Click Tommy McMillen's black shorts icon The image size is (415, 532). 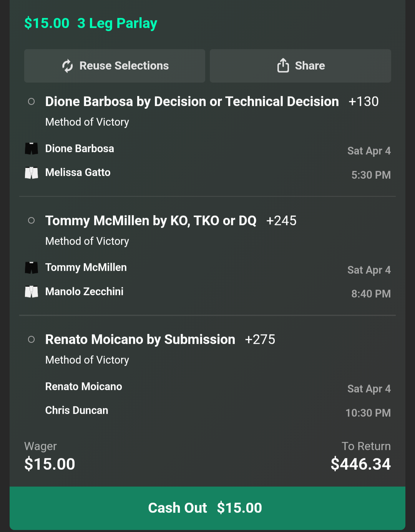tap(32, 268)
